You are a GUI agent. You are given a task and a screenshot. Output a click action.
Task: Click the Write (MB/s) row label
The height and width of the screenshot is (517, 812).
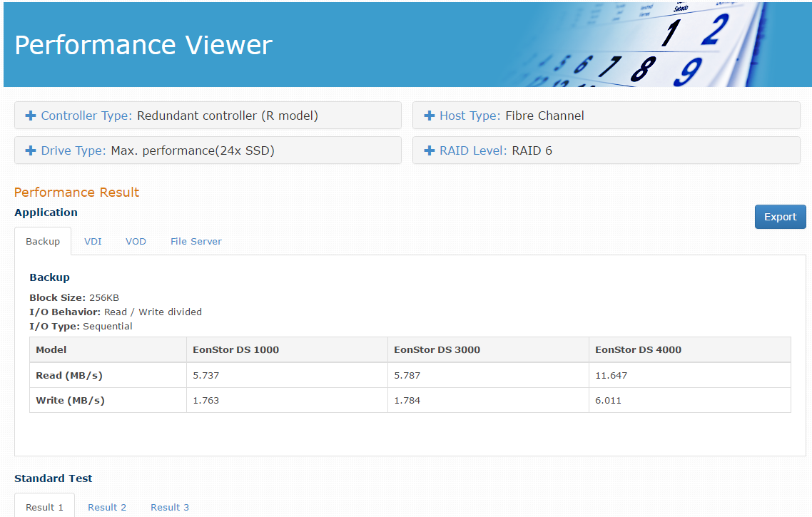[108, 400]
